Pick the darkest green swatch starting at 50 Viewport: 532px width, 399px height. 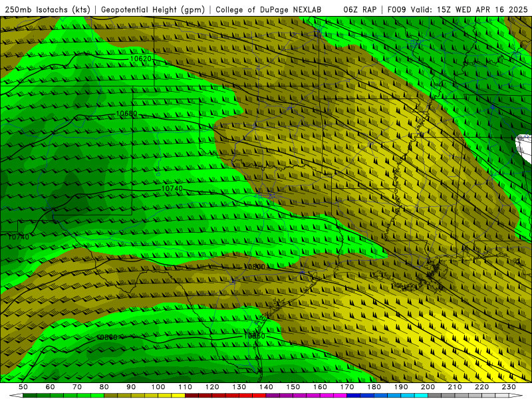(x=30, y=396)
